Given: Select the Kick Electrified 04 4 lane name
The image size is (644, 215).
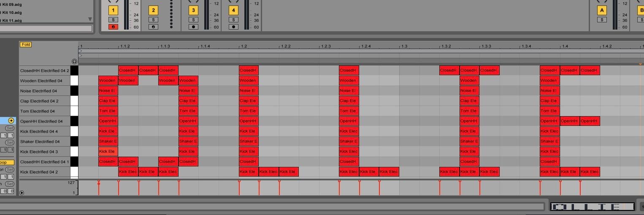Looking at the screenshot, I should click(39, 131).
